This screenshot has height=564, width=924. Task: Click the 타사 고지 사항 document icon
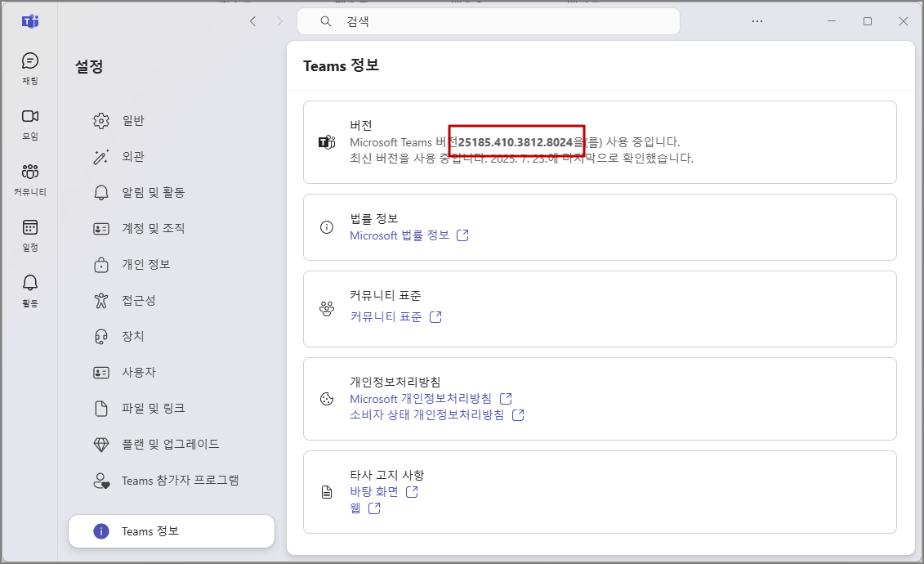327,492
